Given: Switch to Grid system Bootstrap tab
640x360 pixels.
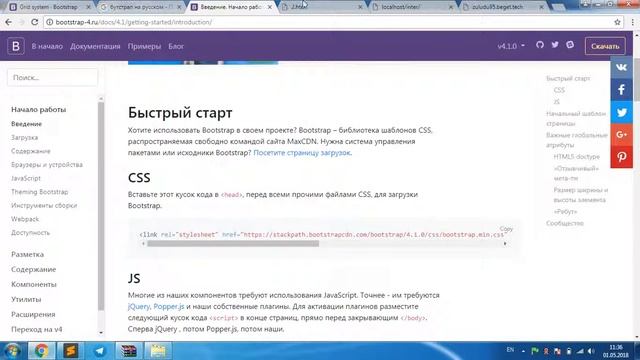Looking at the screenshot, I should pyautogui.click(x=48, y=7).
